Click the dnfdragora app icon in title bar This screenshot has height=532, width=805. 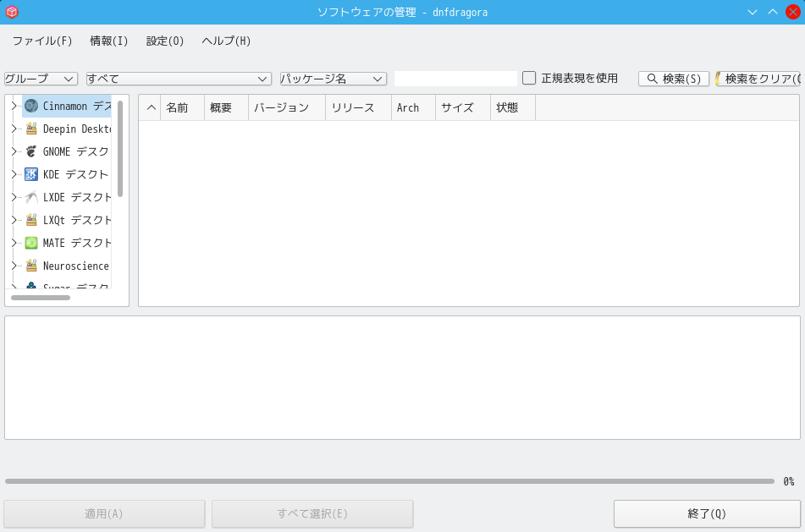pyautogui.click(x=12, y=12)
